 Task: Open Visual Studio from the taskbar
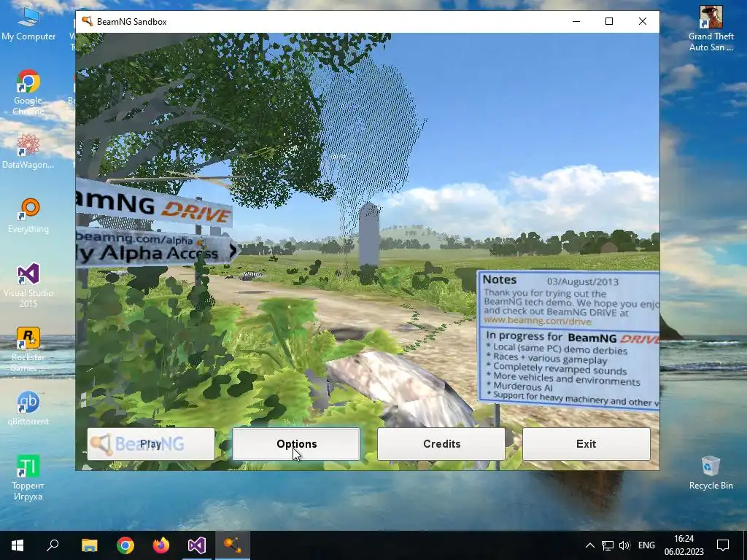tap(197, 545)
